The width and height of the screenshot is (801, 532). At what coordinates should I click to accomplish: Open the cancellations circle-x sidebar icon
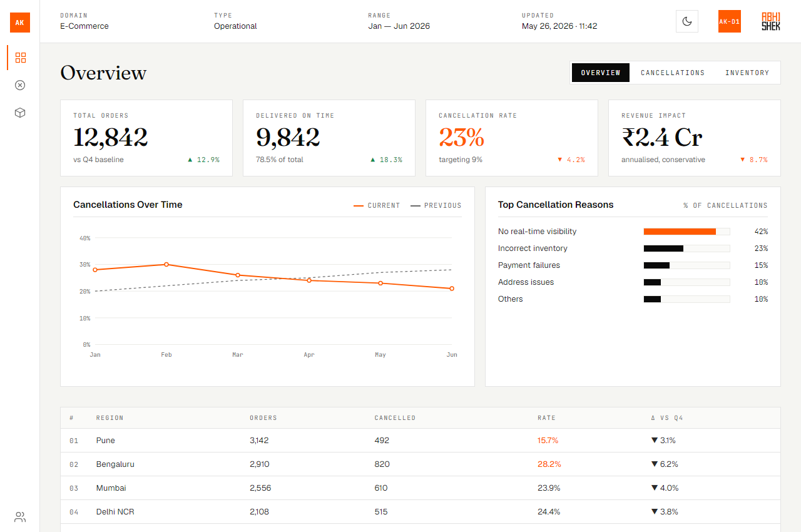pyautogui.click(x=20, y=85)
